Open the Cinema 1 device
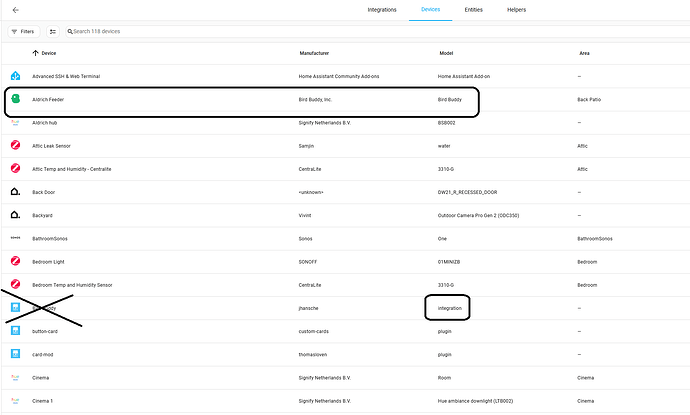The width and height of the screenshot is (690, 415). (42, 401)
